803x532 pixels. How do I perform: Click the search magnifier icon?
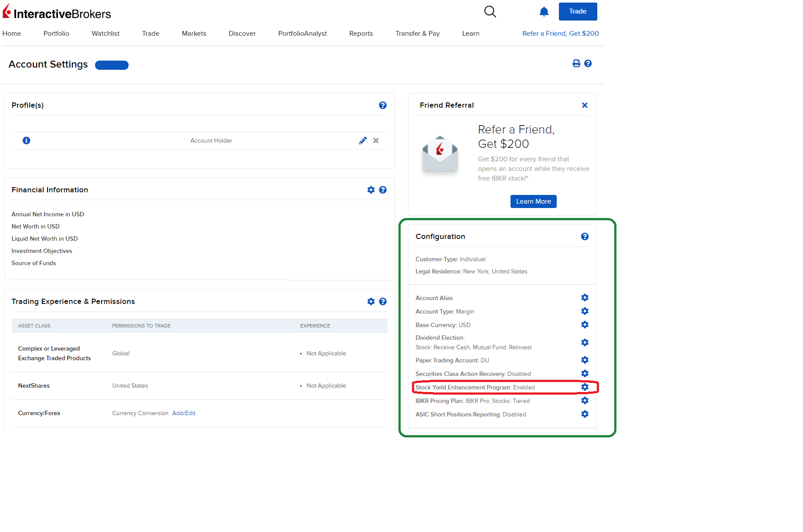pyautogui.click(x=490, y=11)
